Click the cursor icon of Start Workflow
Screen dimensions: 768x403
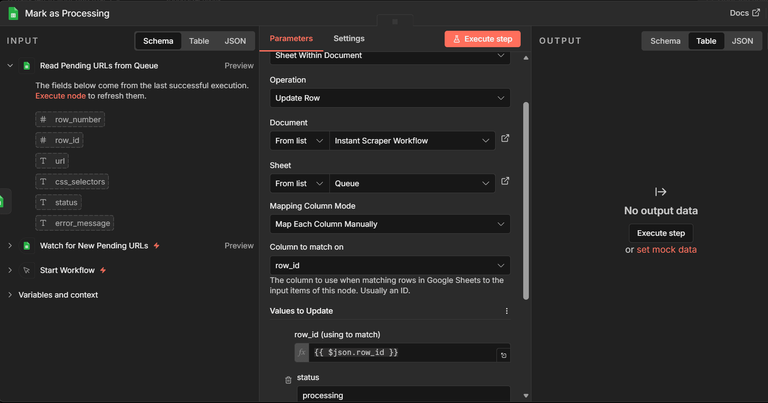coord(26,270)
